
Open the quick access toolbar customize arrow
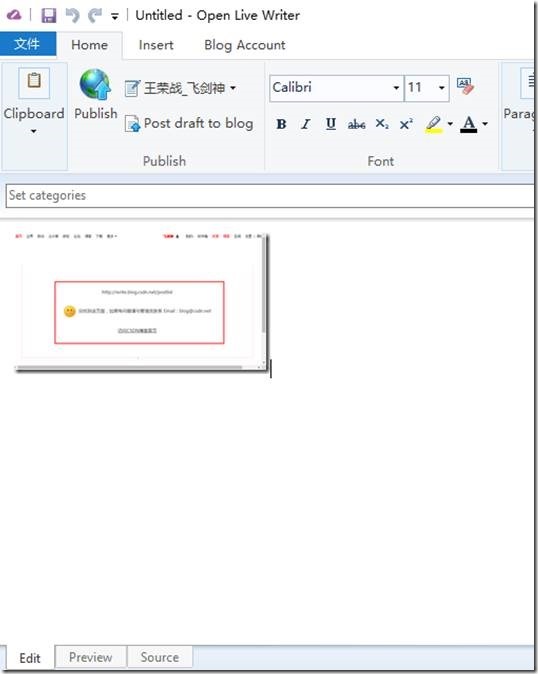[x=114, y=17]
